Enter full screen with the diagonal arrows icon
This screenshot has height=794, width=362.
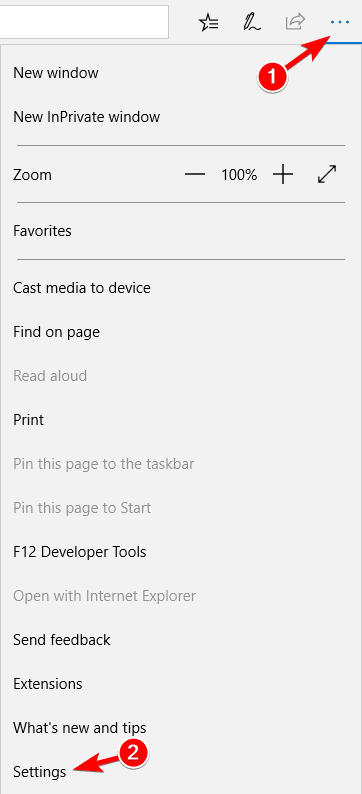(x=327, y=175)
